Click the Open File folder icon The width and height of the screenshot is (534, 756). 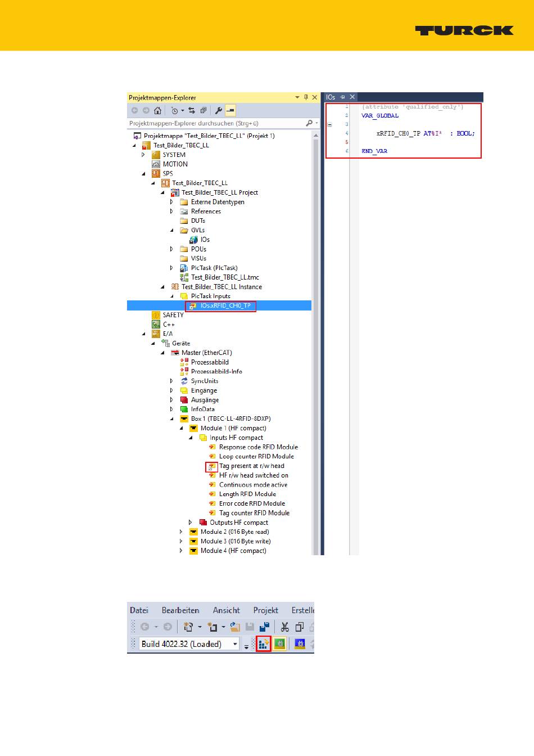click(x=235, y=627)
